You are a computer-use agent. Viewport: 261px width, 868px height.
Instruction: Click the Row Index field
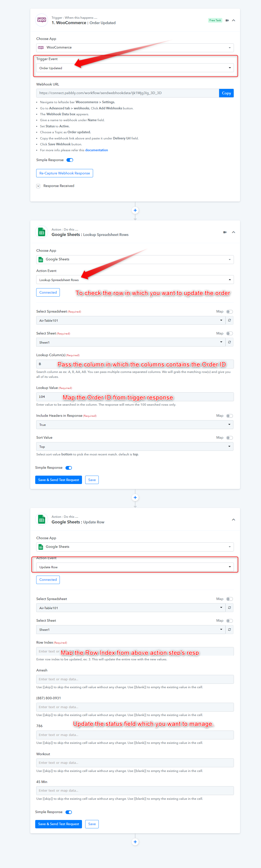[x=135, y=652]
